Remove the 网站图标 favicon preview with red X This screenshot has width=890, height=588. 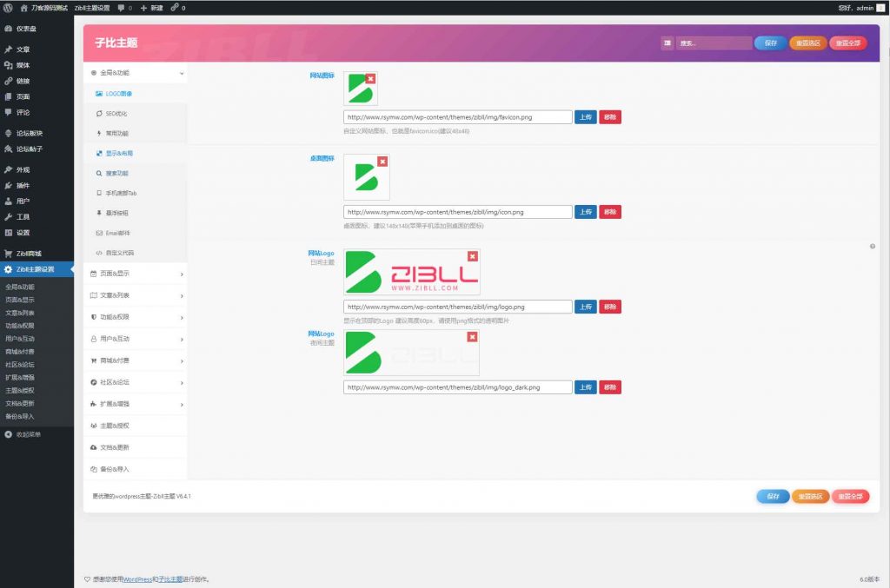(371, 78)
